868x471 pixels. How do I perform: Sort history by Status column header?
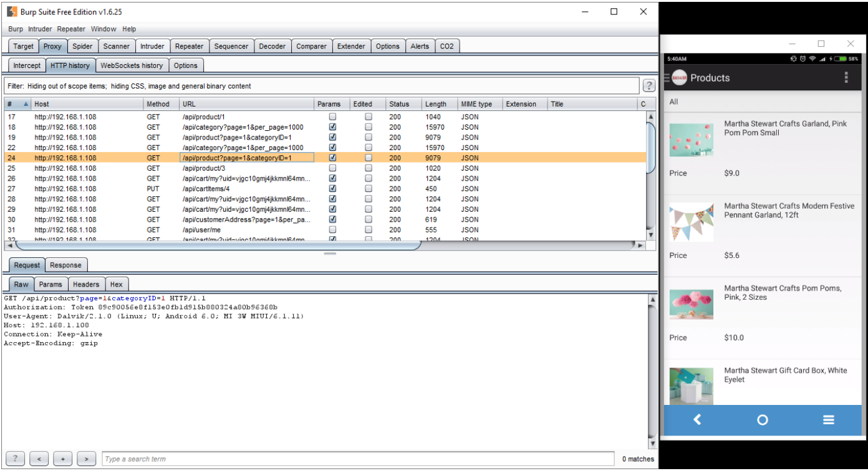(x=403, y=104)
